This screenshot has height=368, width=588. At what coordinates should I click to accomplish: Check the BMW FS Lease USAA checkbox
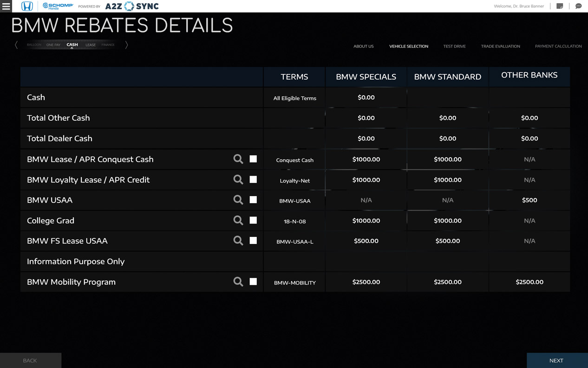[253, 241]
